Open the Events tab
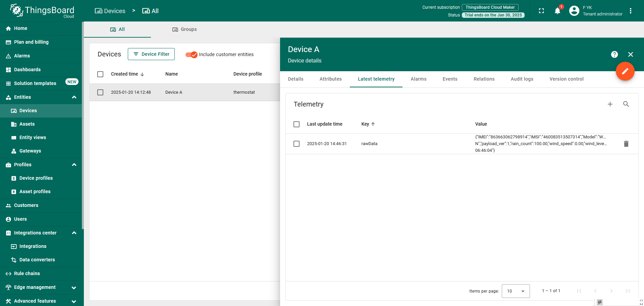644x306 pixels. pos(450,79)
